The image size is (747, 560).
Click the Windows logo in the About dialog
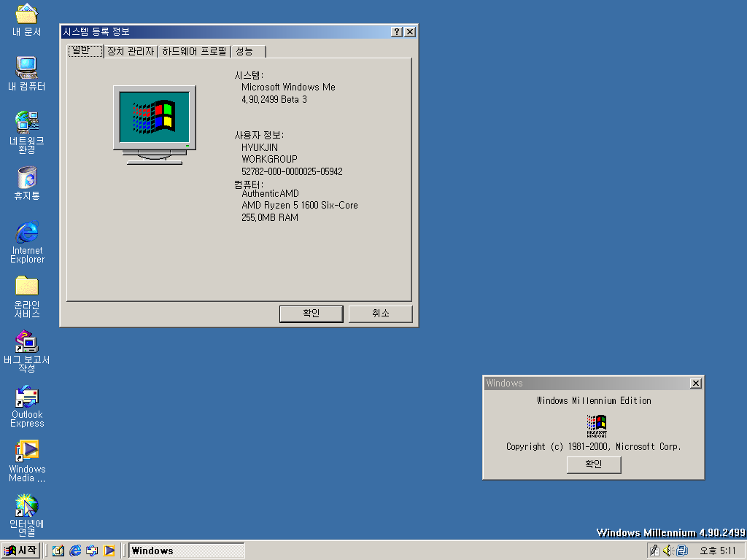point(597,425)
